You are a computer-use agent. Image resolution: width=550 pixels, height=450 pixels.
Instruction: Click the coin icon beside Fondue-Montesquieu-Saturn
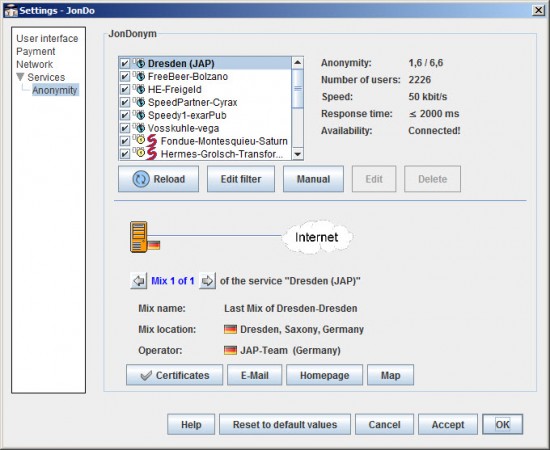click(140, 140)
